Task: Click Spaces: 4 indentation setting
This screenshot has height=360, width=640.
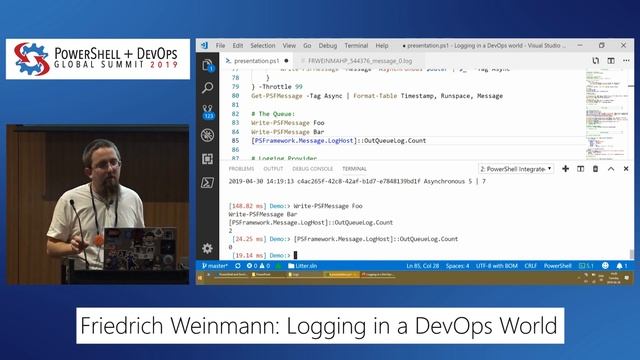Action: tap(457, 266)
